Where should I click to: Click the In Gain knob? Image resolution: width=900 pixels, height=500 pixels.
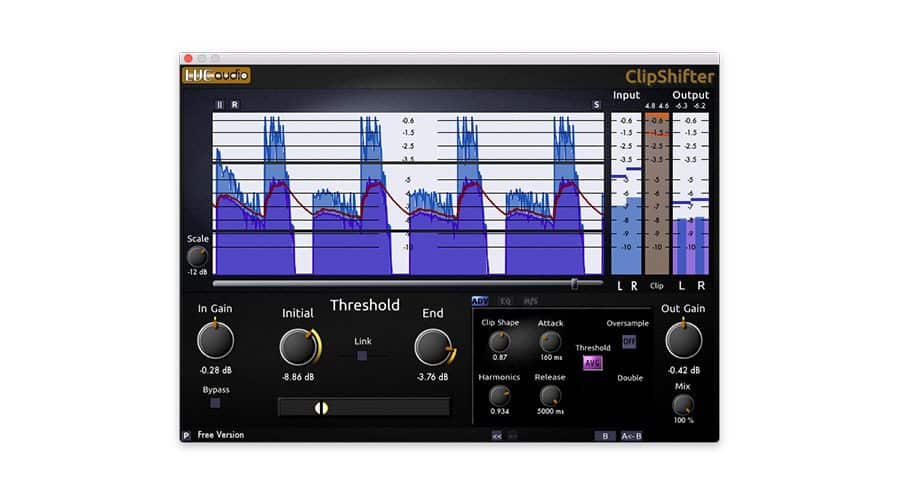[215, 340]
